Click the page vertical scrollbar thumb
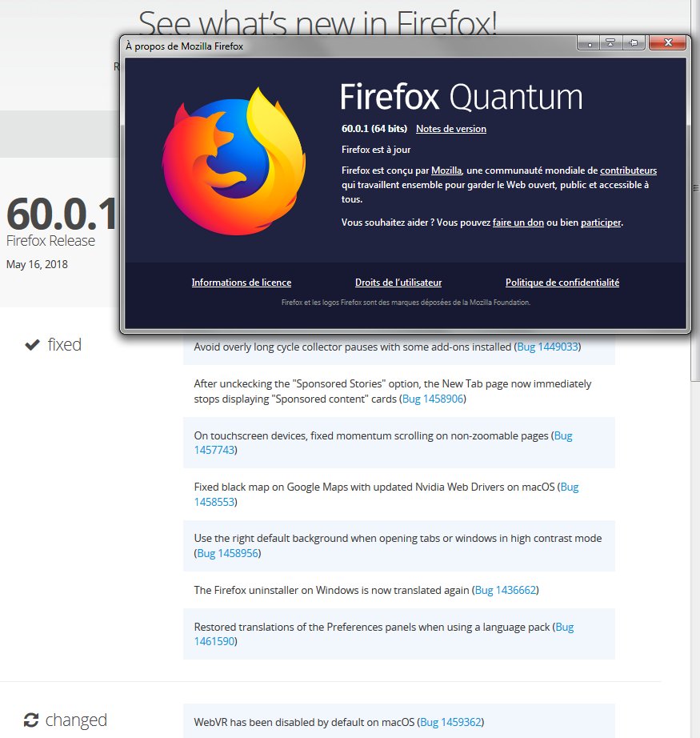Screen dimensions: 700x738 tap(695, 188)
